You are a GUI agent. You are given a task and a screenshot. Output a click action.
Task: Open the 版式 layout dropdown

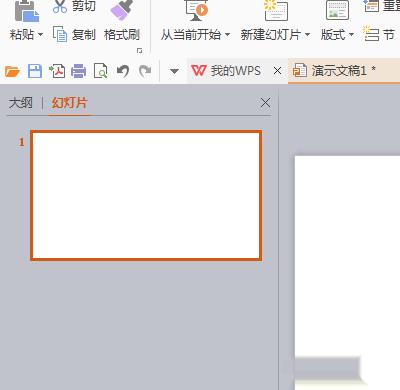[x=337, y=34]
